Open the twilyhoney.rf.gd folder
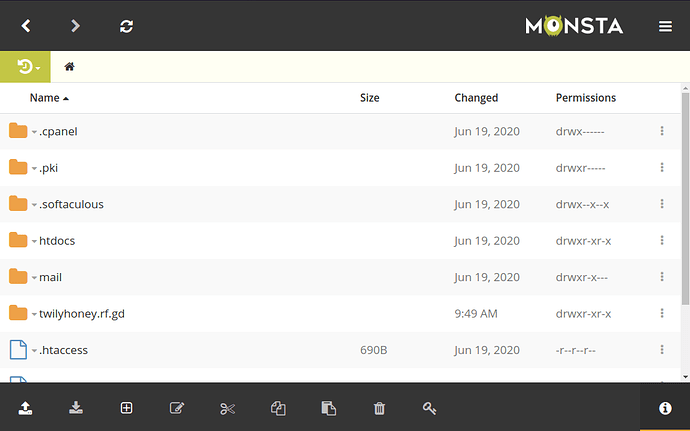Image resolution: width=690 pixels, height=431 pixels. tap(82, 314)
